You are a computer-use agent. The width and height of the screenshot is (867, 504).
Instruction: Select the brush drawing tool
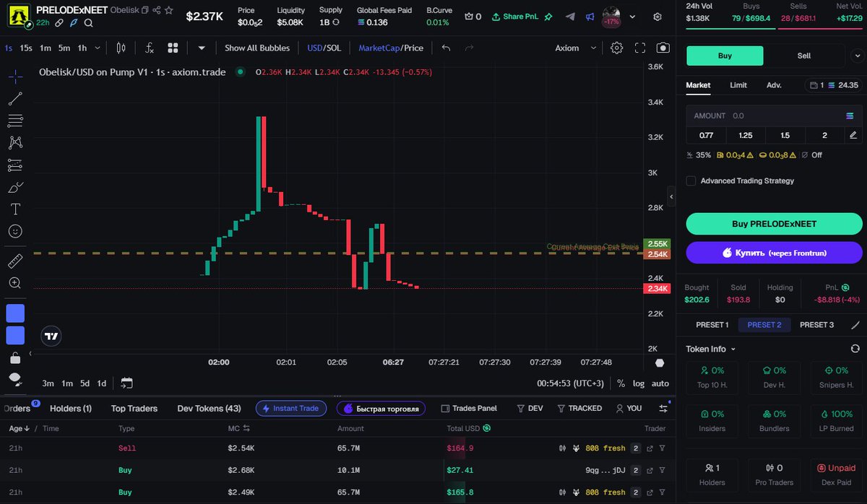15,188
